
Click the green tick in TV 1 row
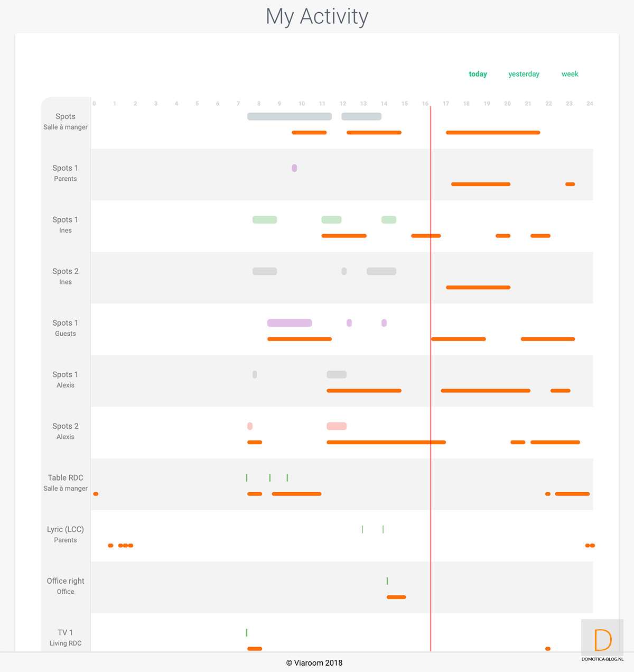click(247, 632)
